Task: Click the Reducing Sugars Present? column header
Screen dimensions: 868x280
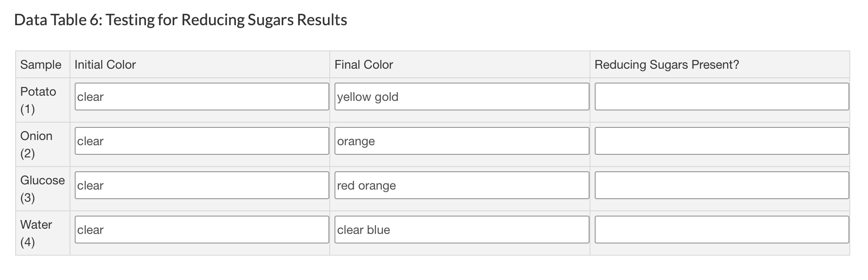Action: click(666, 65)
